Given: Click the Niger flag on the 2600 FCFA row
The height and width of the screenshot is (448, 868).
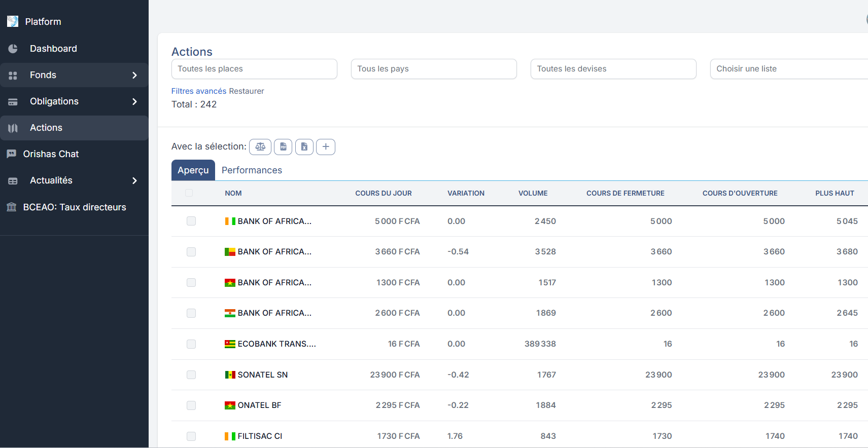Looking at the screenshot, I should [230, 313].
